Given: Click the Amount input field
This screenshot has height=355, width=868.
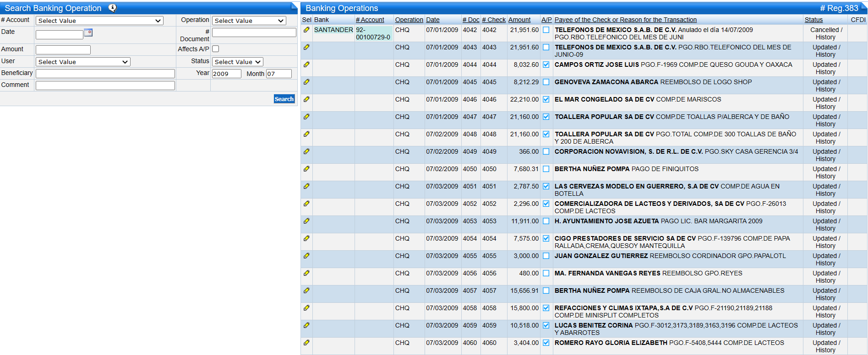Looking at the screenshot, I should coord(63,50).
